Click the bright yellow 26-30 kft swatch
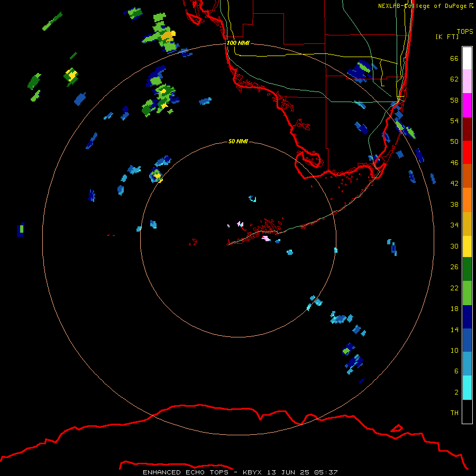The height and width of the screenshot is (476, 476). [467, 246]
